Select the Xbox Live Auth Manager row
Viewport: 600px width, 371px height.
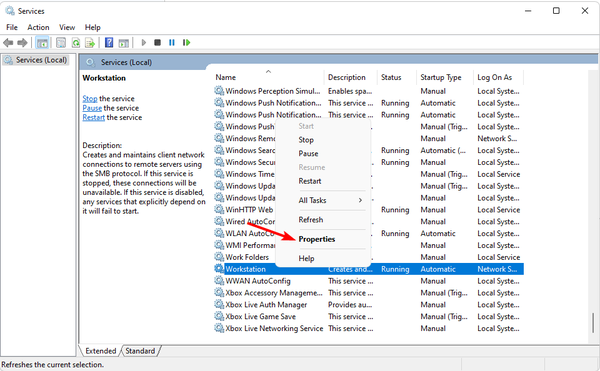(368, 304)
